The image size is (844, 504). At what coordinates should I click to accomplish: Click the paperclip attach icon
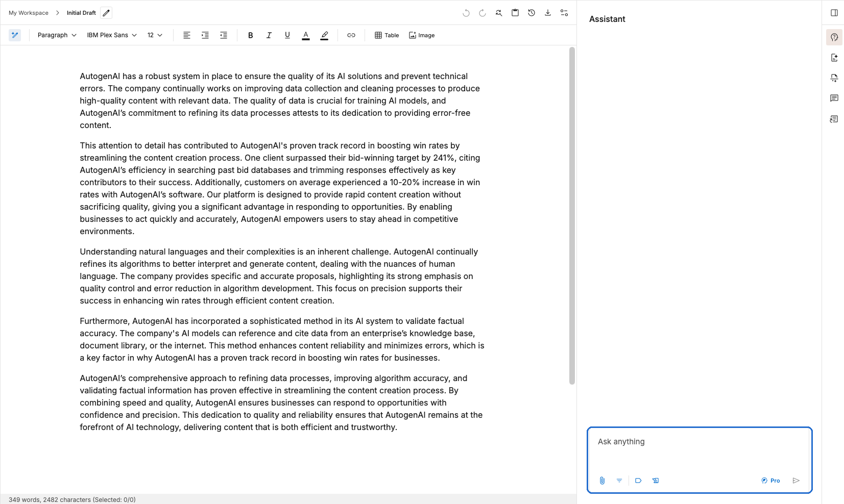tap(602, 481)
